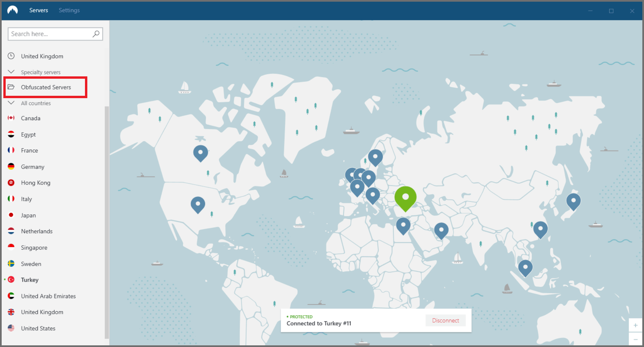Pick United Arab Emirates from list

(x=48, y=296)
